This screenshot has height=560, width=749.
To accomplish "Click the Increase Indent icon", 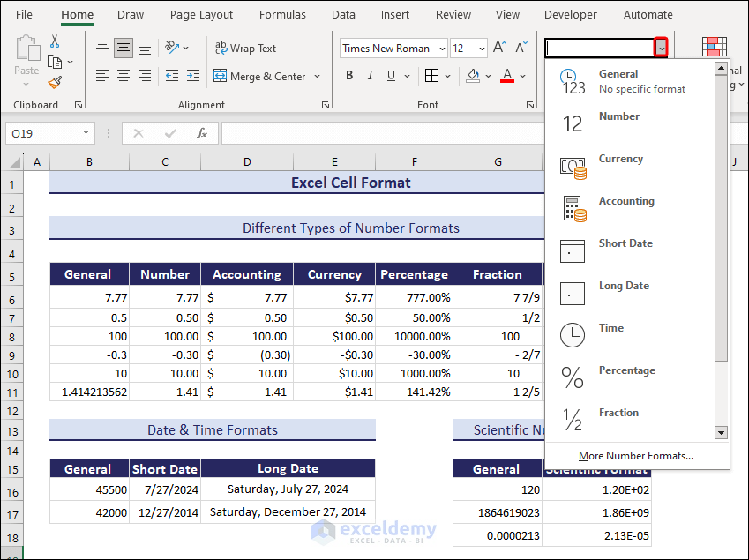I will [x=191, y=76].
